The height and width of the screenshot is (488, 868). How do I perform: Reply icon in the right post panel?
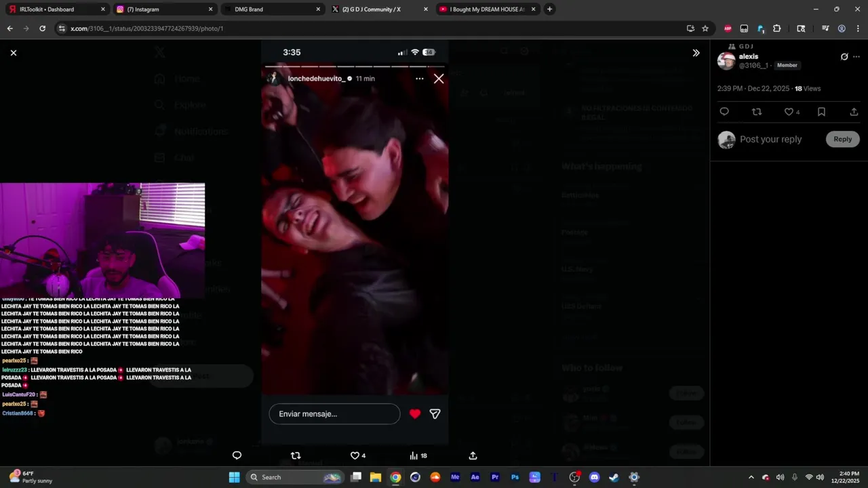(x=724, y=112)
